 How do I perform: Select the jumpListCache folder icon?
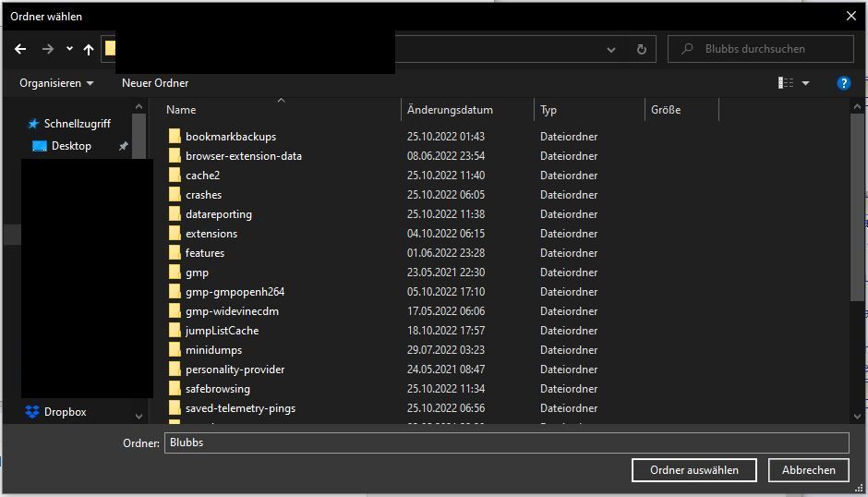point(175,330)
